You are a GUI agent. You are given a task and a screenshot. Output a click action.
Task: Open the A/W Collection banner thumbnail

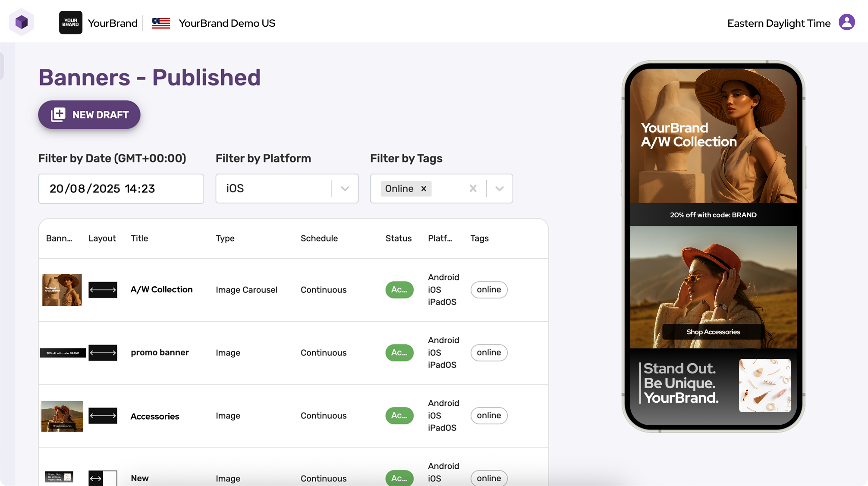pyautogui.click(x=62, y=290)
